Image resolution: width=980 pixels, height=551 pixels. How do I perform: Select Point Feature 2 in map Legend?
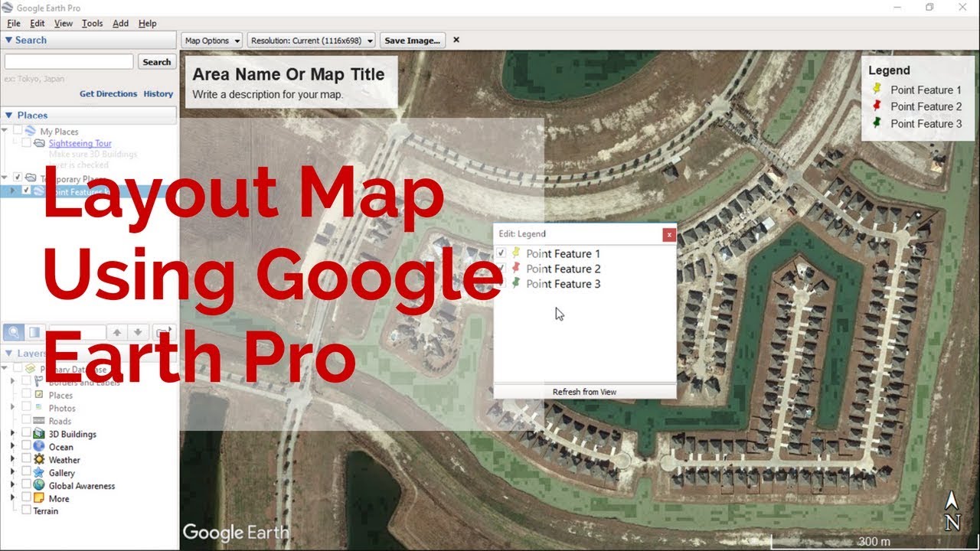(x=926, y=106)
